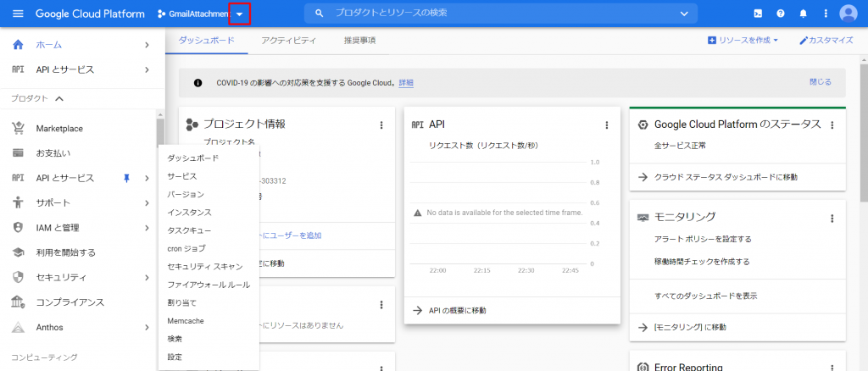The height and width of the screenshot is (371, 868).
Task: Expand the ホーム submenu chevron
Action: pos(147,45)
